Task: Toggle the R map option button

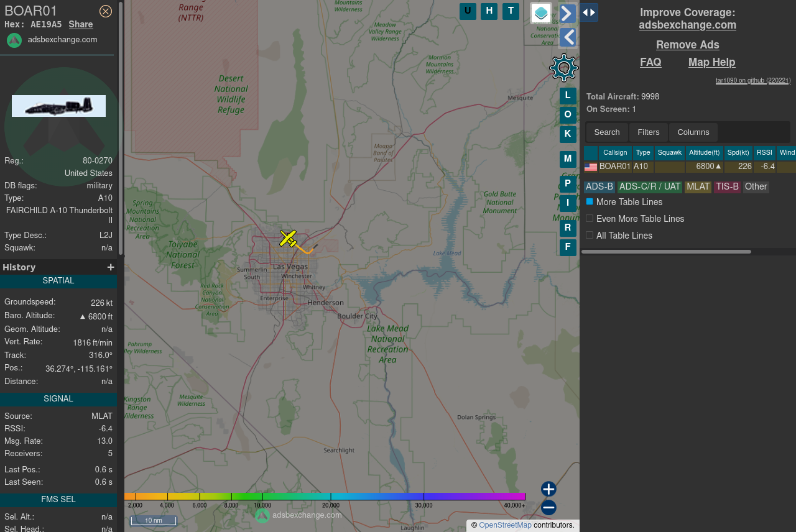Action: tap(567, 228)
